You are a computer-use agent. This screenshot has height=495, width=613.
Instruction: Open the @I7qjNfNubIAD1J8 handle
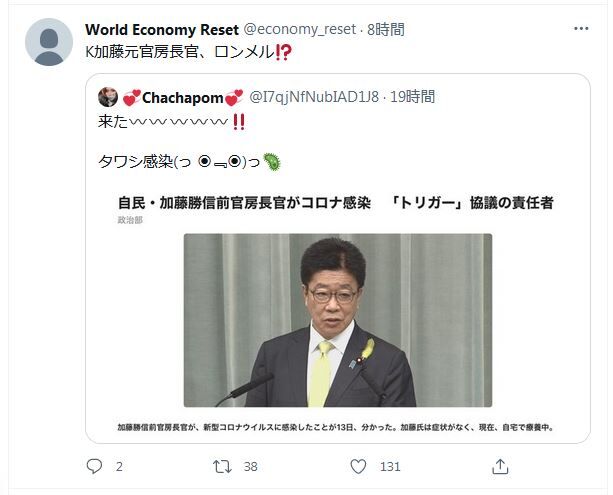pyautogui.click(x=314, y=97)
